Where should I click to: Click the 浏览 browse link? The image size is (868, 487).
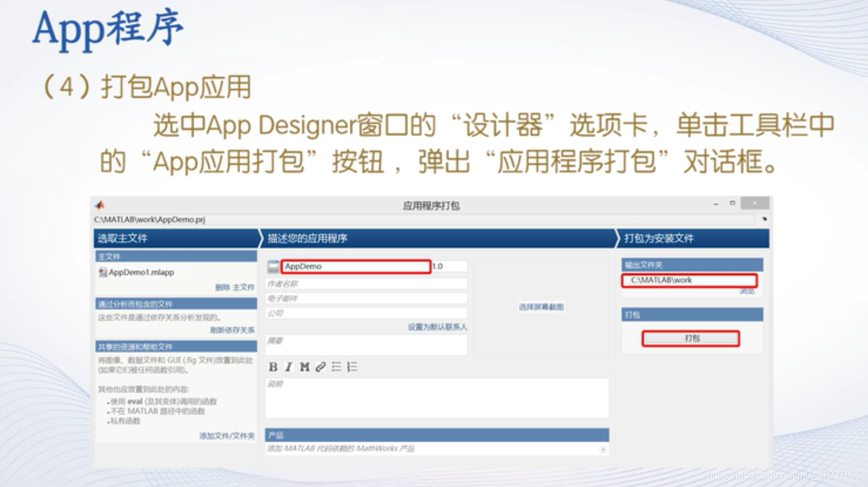coord(748,291)
